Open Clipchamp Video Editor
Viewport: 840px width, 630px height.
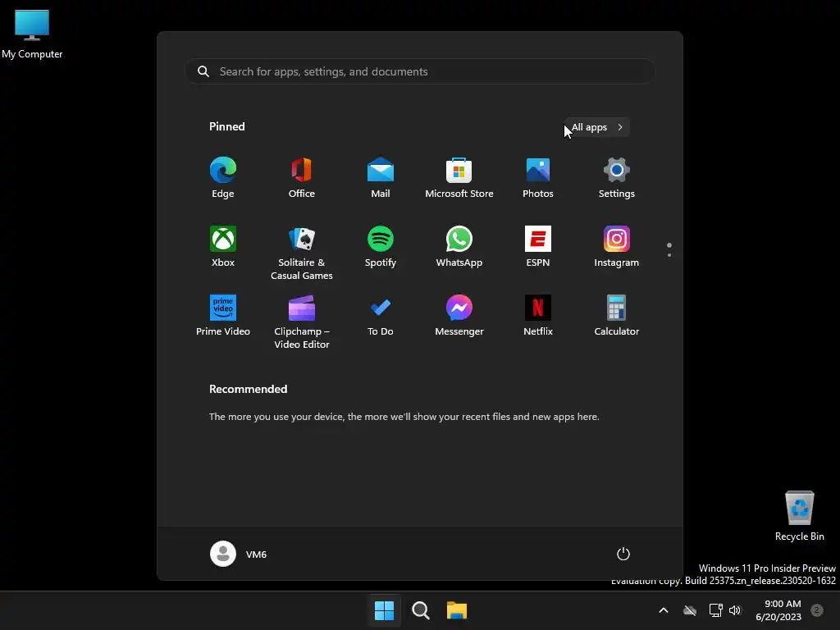(302, 322)
